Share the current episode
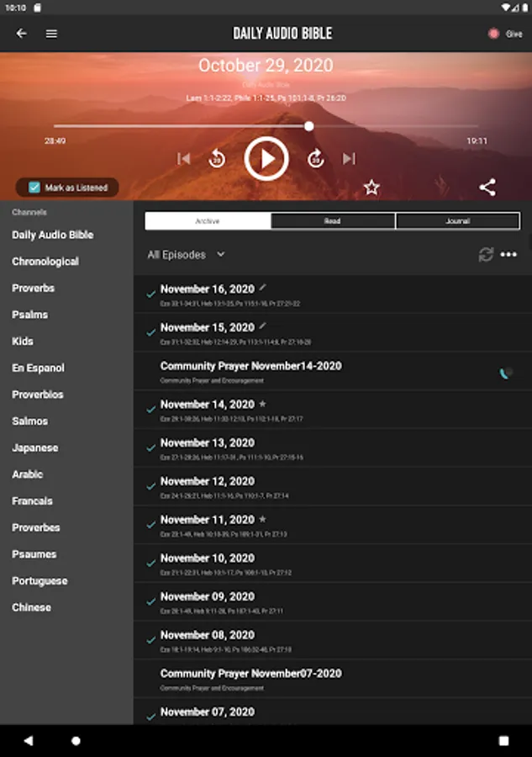The height and width of the screenshot is (757, 532). (487, 188)
